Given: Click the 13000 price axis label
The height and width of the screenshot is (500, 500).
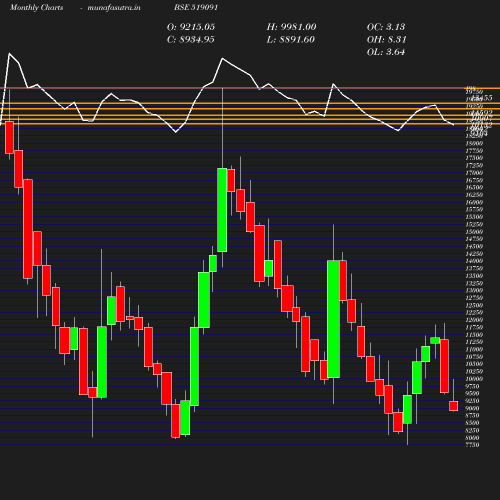Looking at the screenshot, I should point(474,291).
